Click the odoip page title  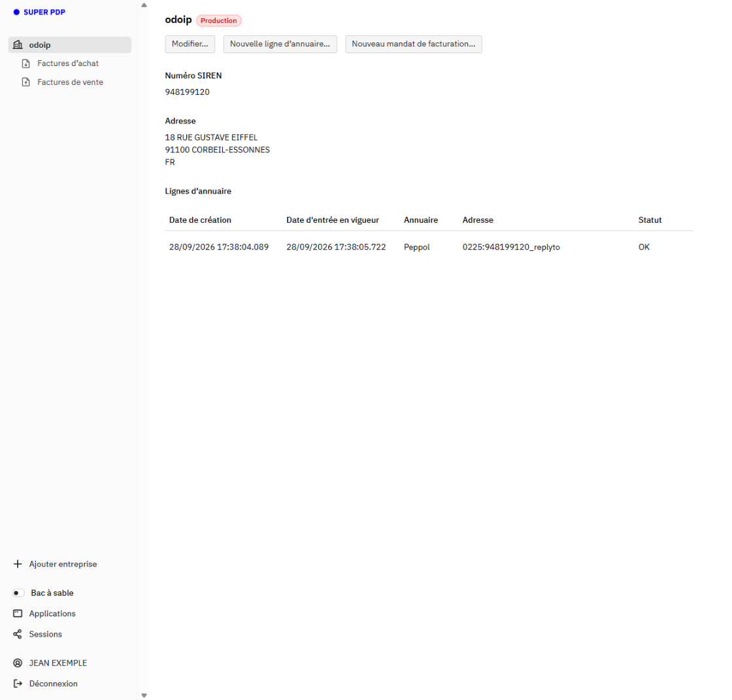178,20
